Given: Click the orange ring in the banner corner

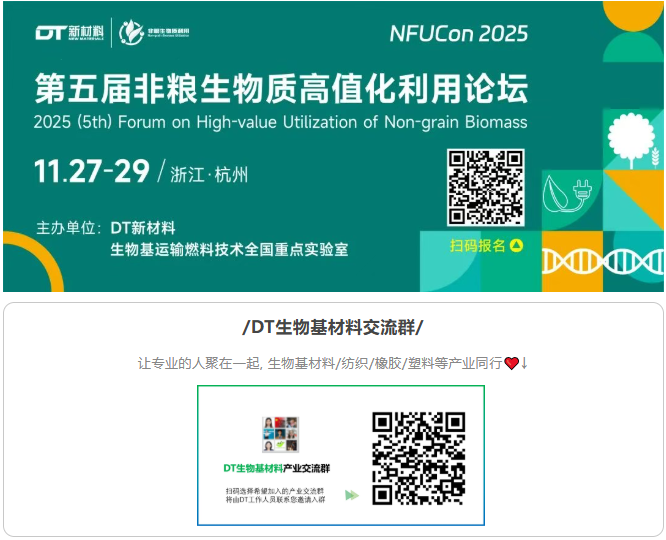Looking at the screenshot, I should [x=33, y=261].
